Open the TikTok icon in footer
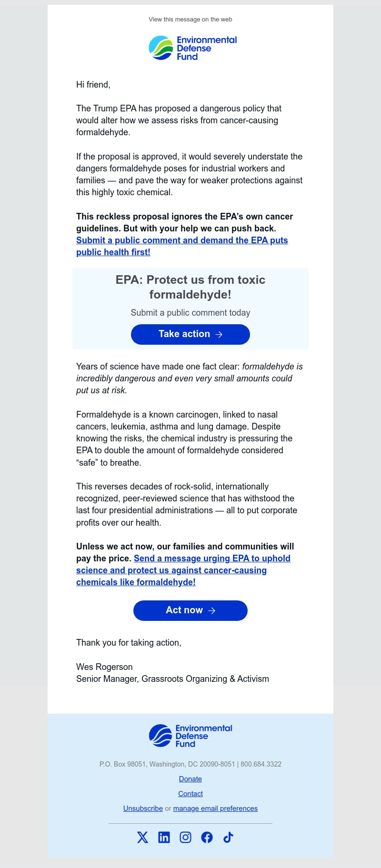Screen dimensions: 381x868 228,837
